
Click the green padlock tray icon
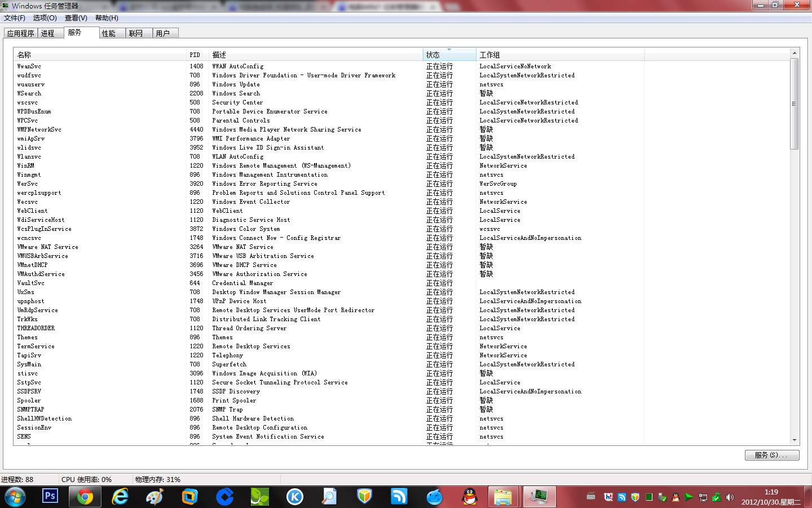coord(716,497)
